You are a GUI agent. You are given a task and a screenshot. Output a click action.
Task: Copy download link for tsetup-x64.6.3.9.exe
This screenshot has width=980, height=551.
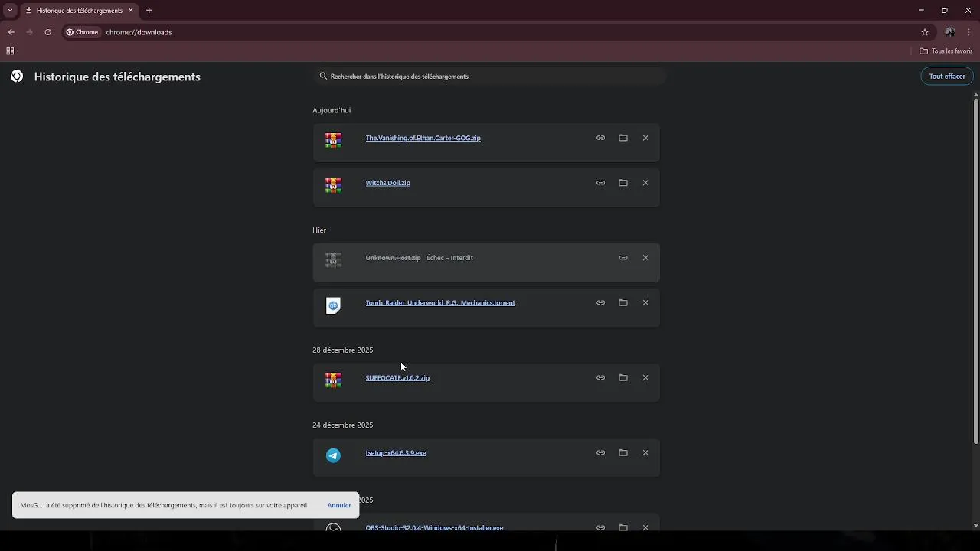(600, 452)
